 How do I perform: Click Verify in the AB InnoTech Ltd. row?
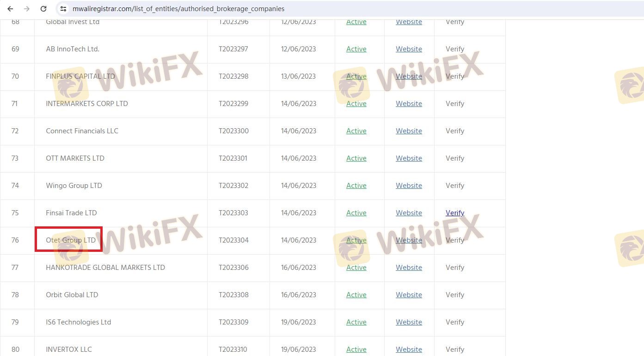tap(455, 49)
